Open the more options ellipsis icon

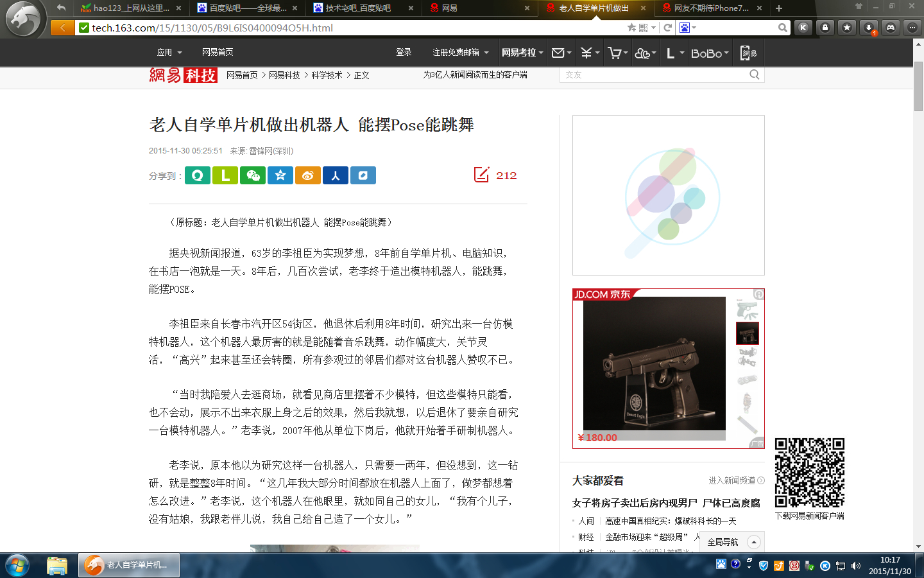coord(912,28)
